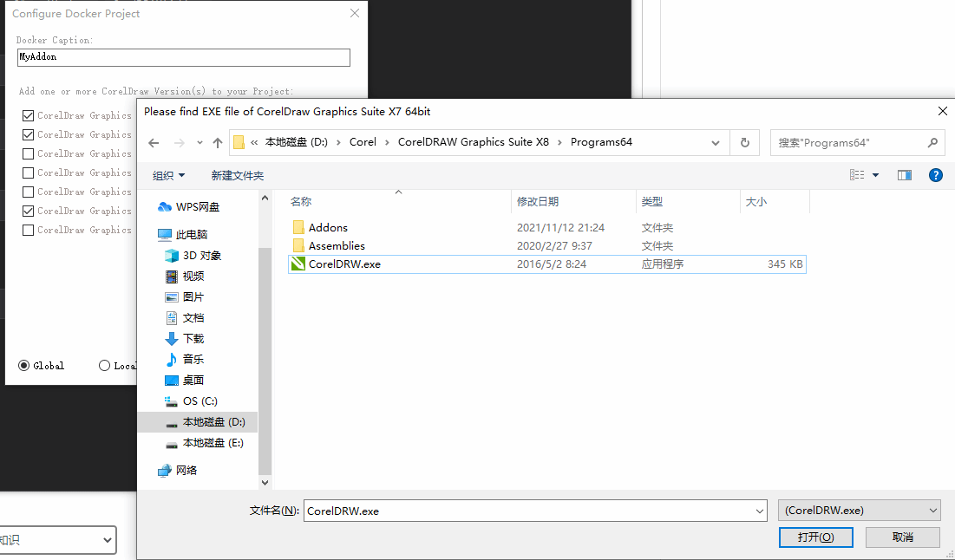Refresh the Programs64 folder listing
Screen dimensions: 955x560
[x=744, y=142]
